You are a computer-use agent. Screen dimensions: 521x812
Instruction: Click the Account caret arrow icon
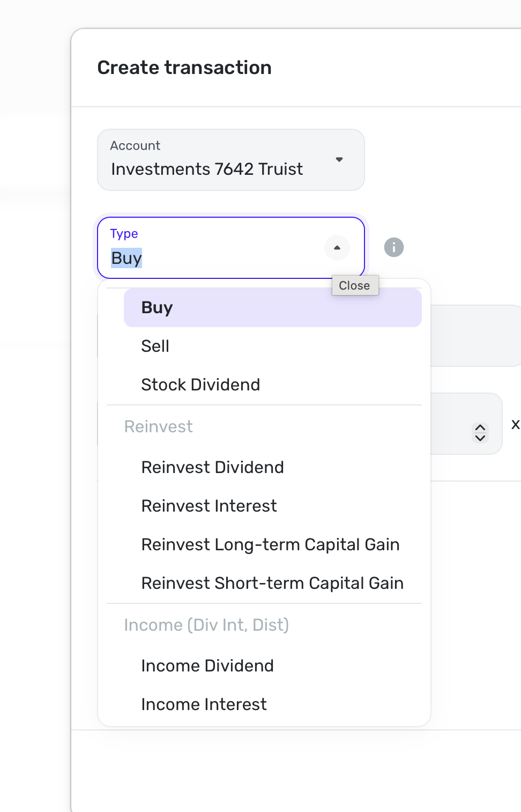[x=339, y=159]
